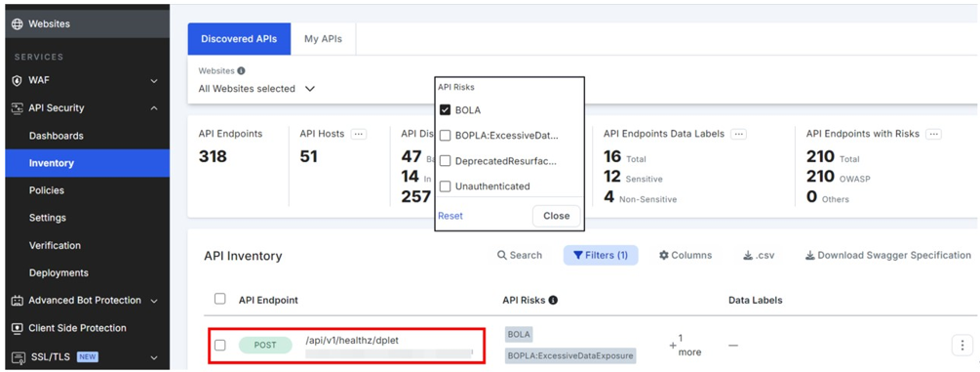Click the SSL/TLS icon
Screen dimensions: 980x372
(x=18, y=357)
